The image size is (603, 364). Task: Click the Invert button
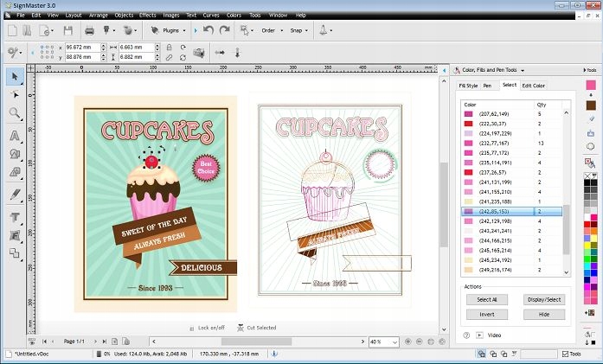pos(487,314)
